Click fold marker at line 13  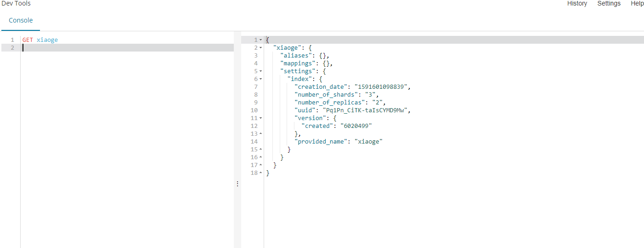(x=261, y=134)
